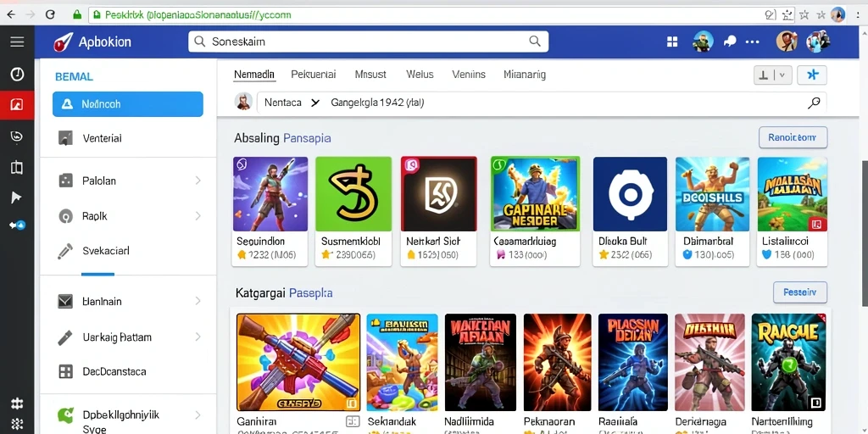Click the pencil icon next to Svekaciarl
Screen dimensions: 868x434
pyautogui.click(x=65, y=251)
